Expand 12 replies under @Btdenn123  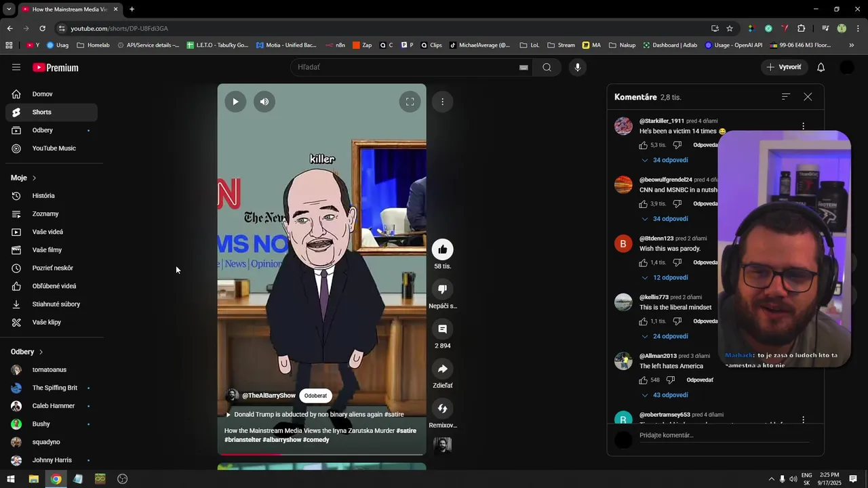pyautogui.click(x=665, y=278)
